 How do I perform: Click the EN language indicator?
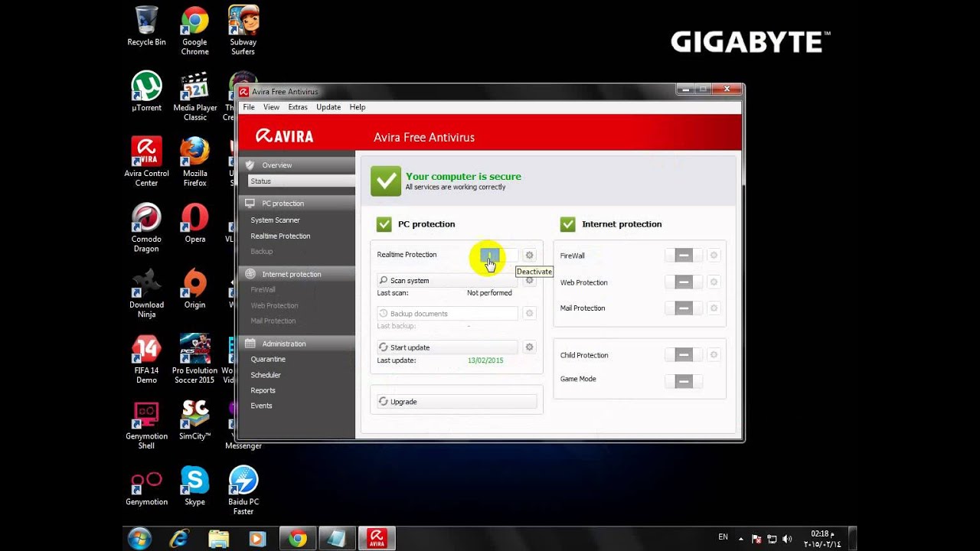tap(723, 537)
